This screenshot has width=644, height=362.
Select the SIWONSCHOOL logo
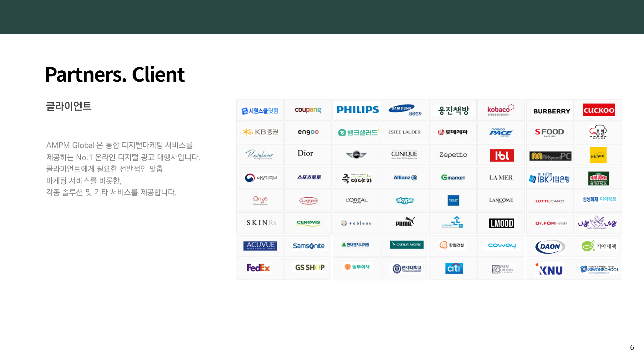click(599, 269)
